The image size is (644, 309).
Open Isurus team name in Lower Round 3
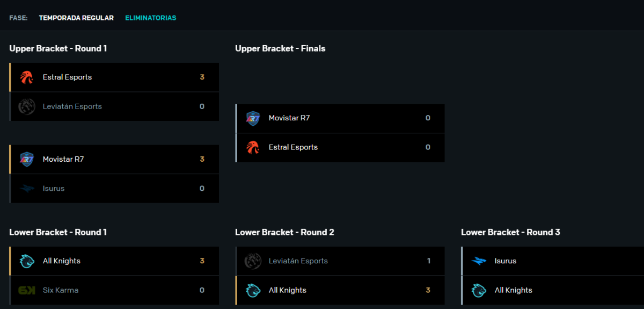(x=506, y=261)
